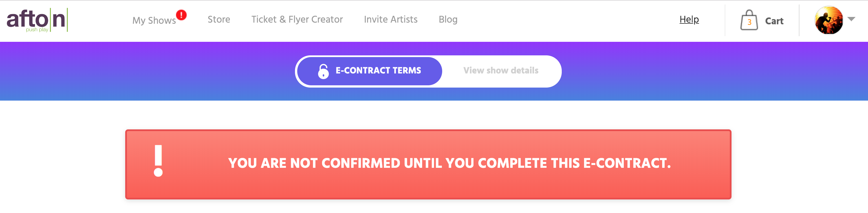Switch to View show details tab
The image size is (868, 213).
[501, 71]
